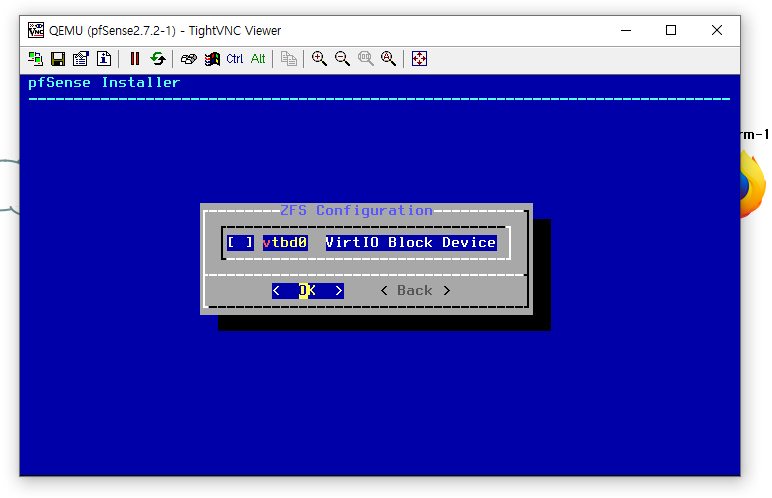Image resolution: width=772 pixels, height=498 pixels.
Task: Click the Auto zoom icon
Action: (388, 59)
